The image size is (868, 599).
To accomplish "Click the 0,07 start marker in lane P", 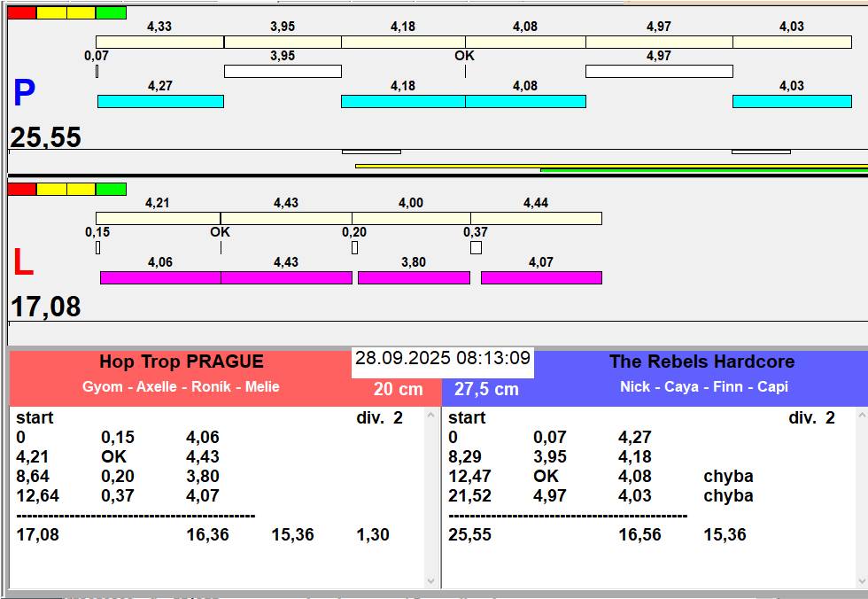I will click(x=97, y=72).
